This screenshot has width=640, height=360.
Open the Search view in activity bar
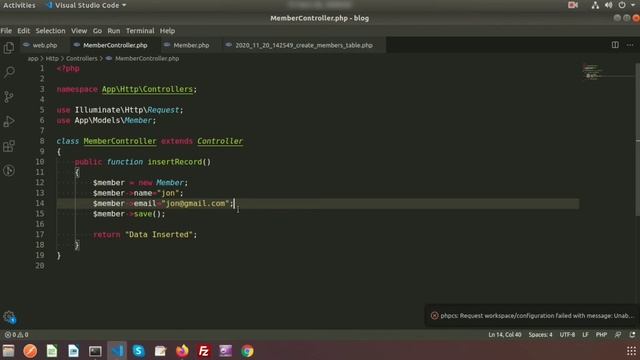[9, 72]
